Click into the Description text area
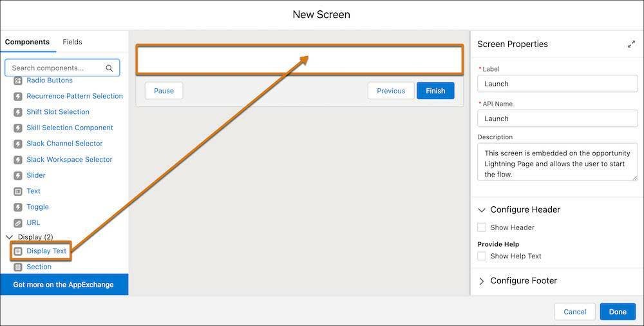644x326 pixels. (557, 162)
